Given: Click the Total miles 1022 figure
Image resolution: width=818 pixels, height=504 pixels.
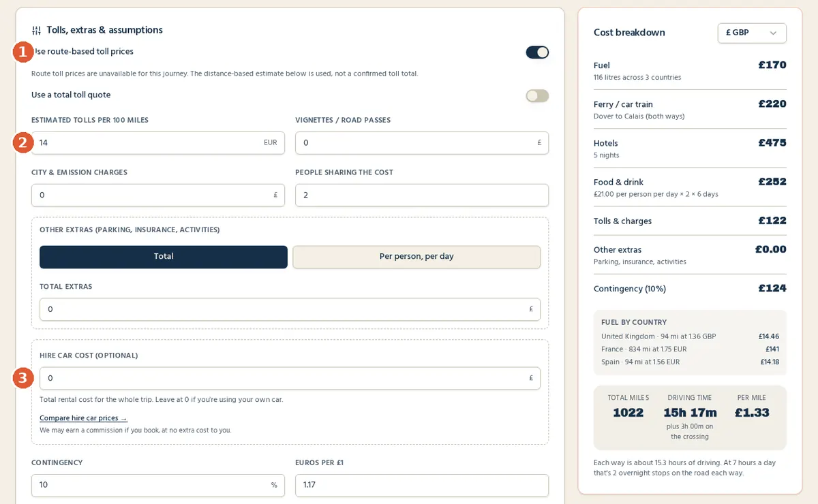Looking at the screenshot, I should coord(628,413).
